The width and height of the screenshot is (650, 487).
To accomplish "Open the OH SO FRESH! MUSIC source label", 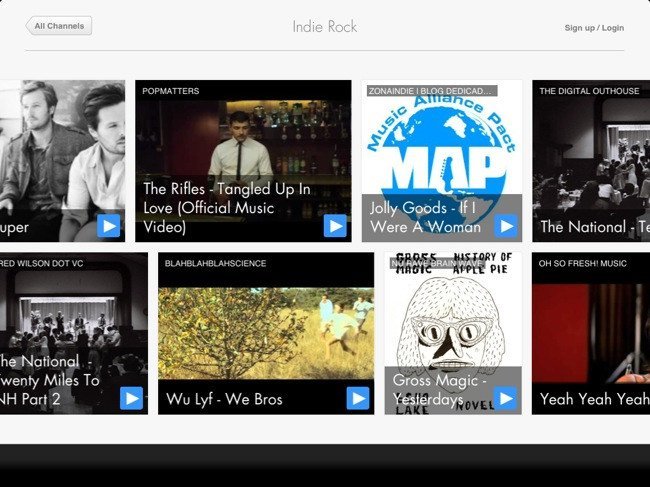I will pyautogui.click(x=582, y=264).
